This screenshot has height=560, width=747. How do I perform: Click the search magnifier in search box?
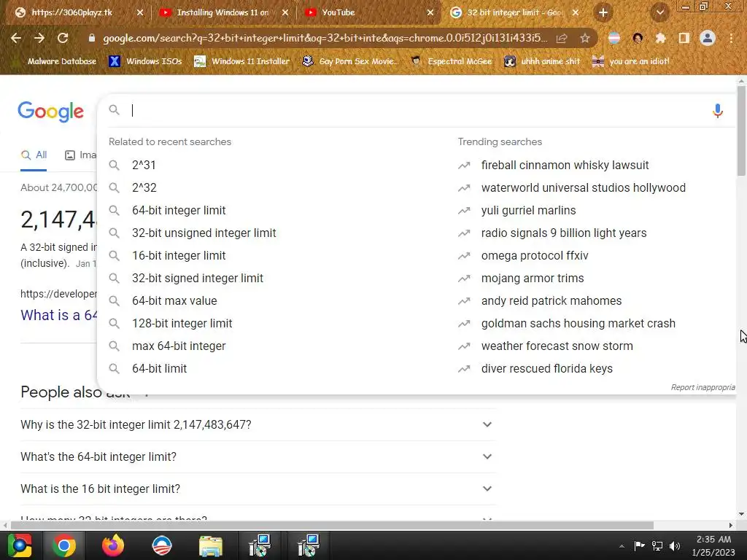(114, 110)
